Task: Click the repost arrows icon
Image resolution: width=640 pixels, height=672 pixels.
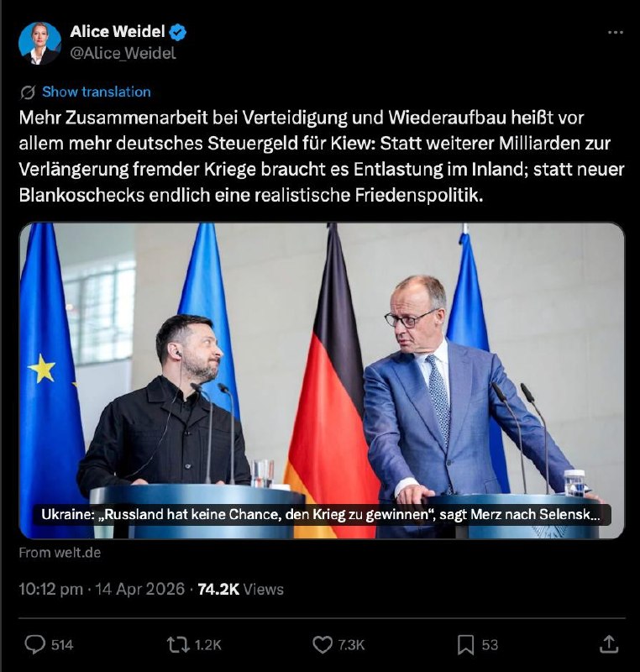Action: point(178,644)
